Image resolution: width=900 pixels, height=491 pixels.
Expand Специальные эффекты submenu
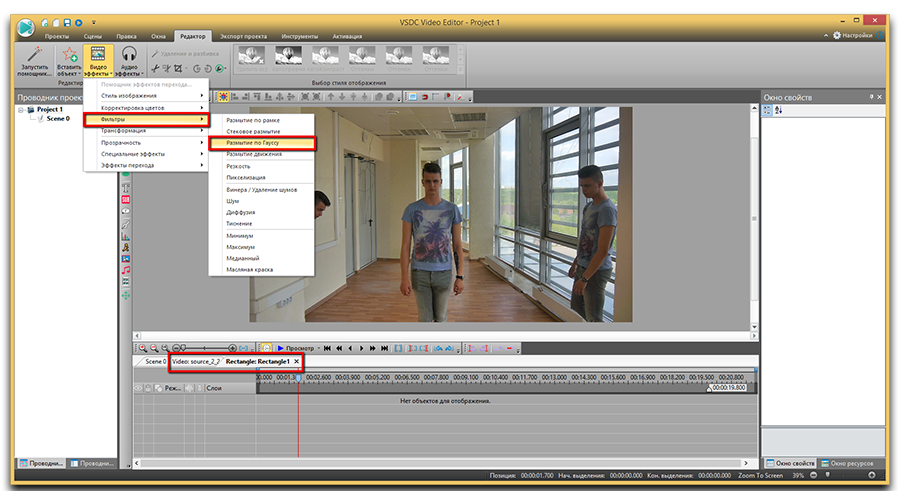pos(146,154)
